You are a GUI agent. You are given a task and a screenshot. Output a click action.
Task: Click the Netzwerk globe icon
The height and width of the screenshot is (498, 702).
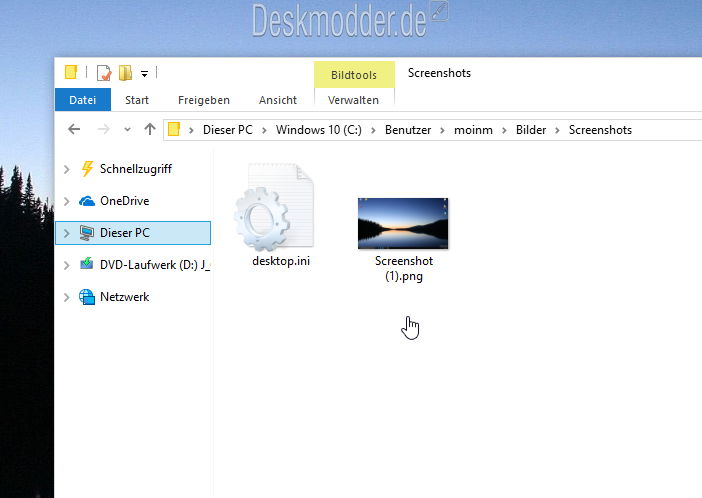[87, 296]
